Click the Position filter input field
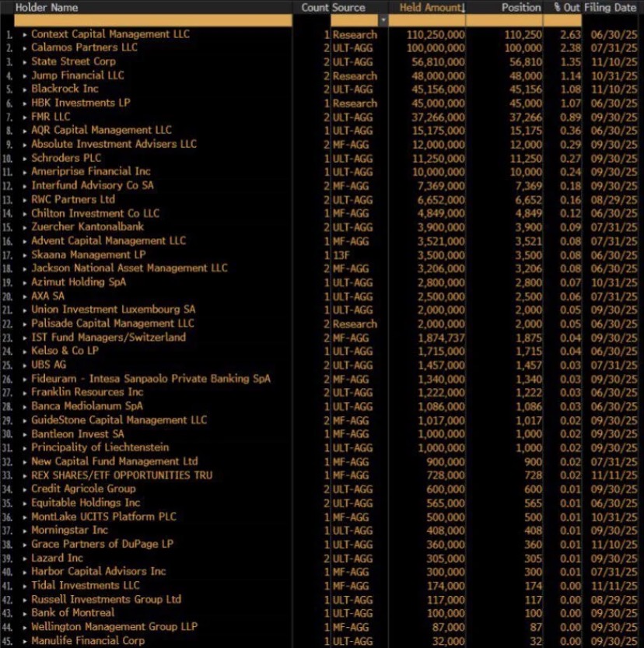644x648 pixels. (504, 20)
